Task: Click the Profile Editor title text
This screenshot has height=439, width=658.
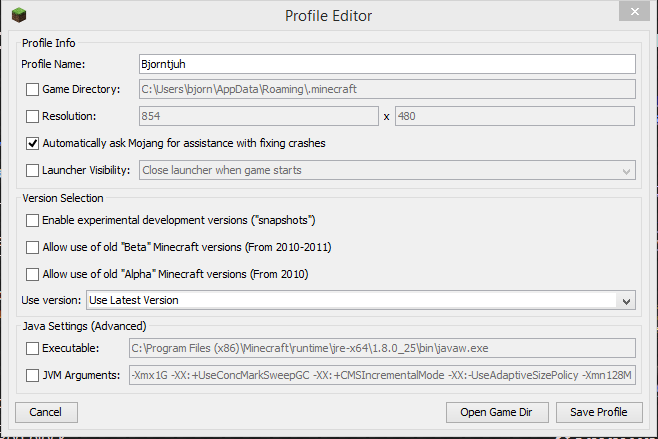Action: tap(329, 16)
